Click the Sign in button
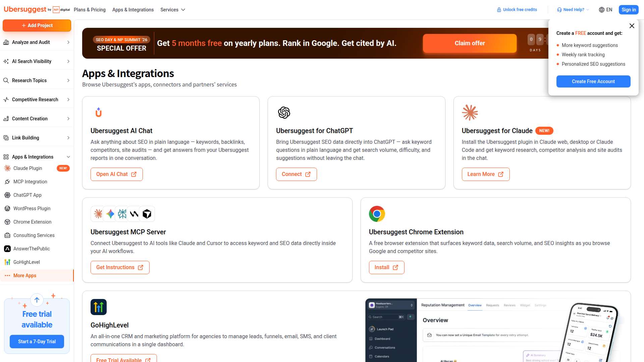The width and height of the screenshot is (644, 362). pyautogui.click(x=629, y=10)
